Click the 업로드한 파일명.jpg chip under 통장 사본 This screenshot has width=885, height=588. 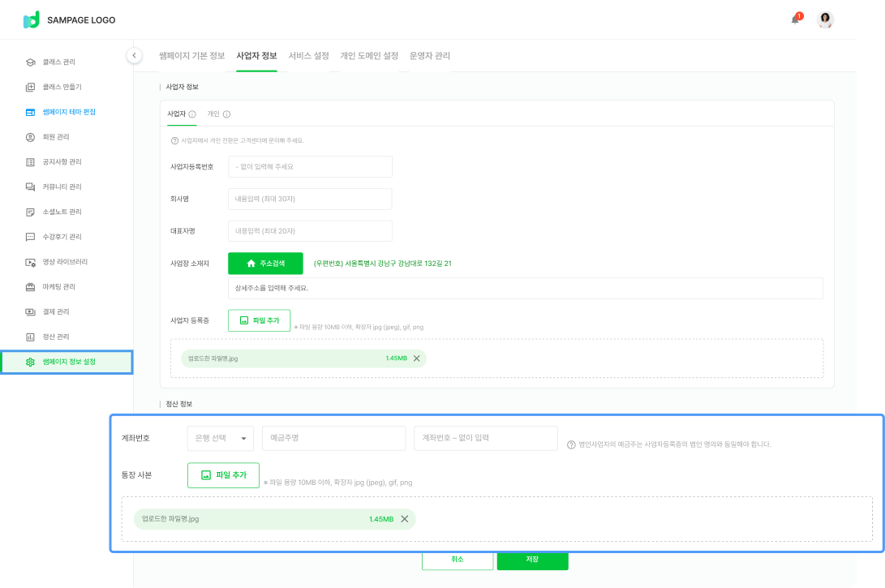pyautogui.click(x=274, y=519)
